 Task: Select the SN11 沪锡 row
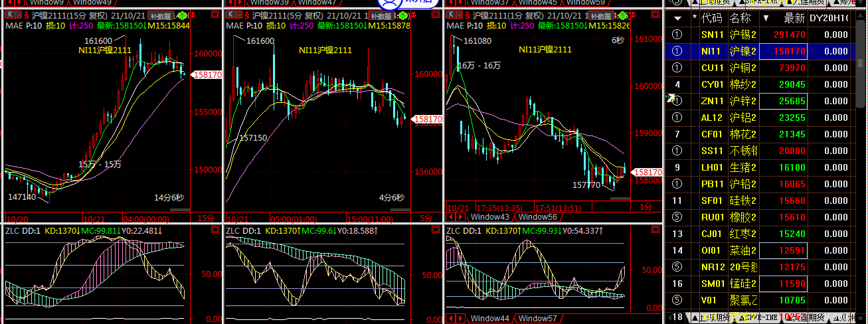(x=760, y=35)
